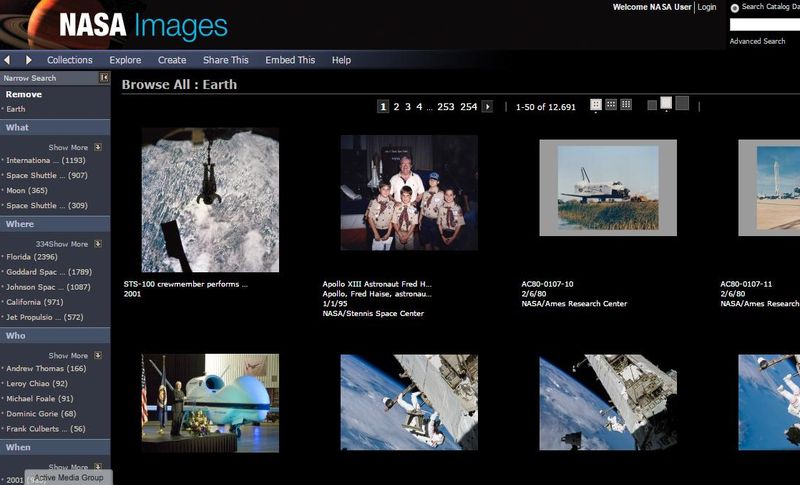800x485 pixels.
Task: Open the Embed This menu
Action: click(x=290, y=60)
